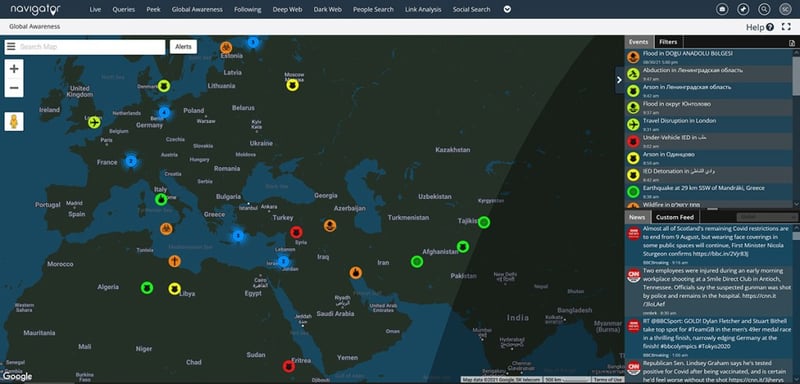Click the lime marker over Denmark
This screenshot has height=384, width=800.
tap(163, 86)
